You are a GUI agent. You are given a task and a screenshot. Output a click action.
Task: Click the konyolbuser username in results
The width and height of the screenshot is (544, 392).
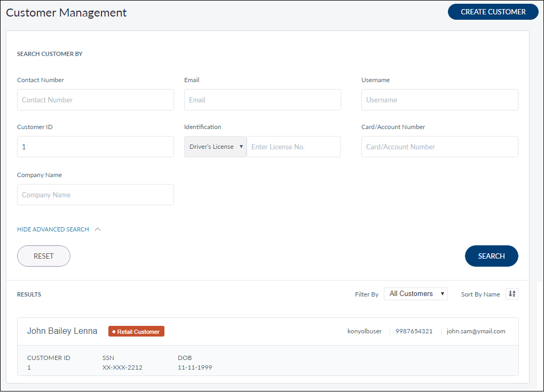[x=364, y=331]
